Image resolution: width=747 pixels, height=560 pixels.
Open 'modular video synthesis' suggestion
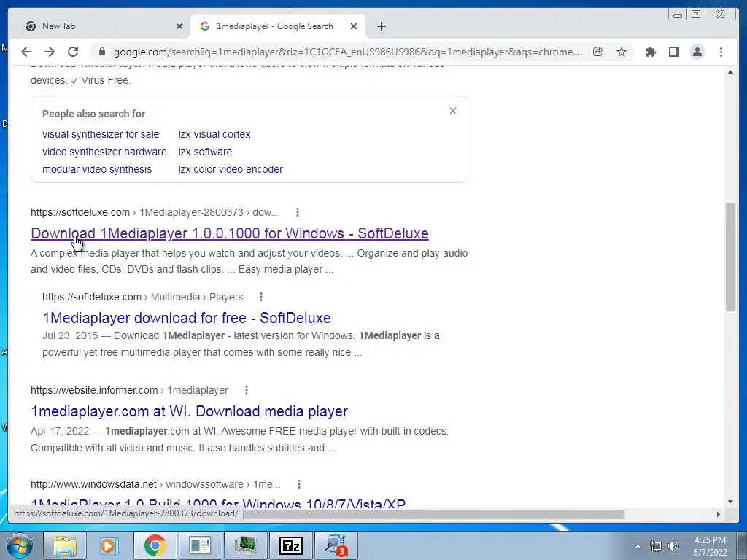tap(97, 169)
